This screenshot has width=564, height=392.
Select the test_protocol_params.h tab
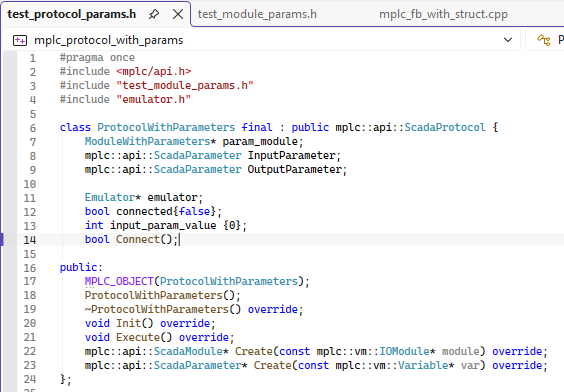(x=72, y=14)
